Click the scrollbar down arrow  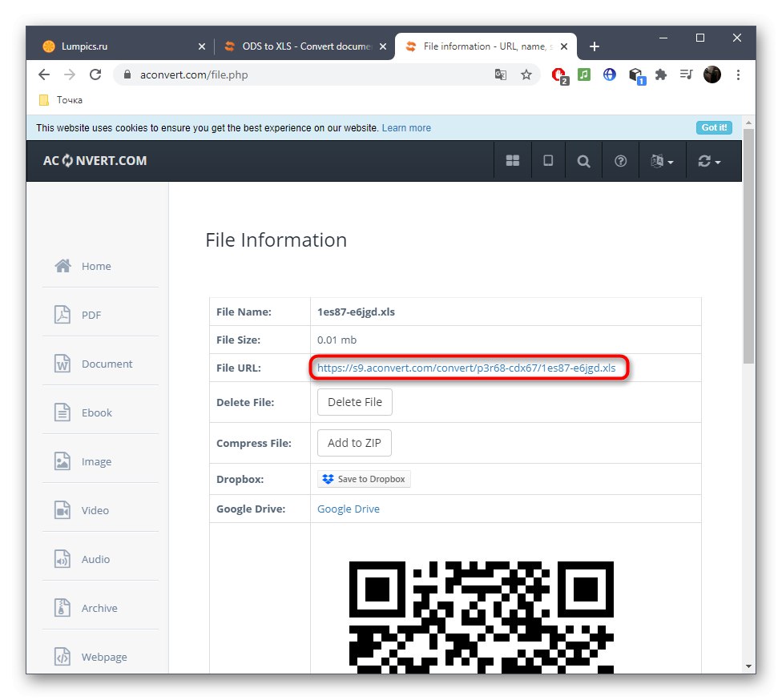coord(748,666)
